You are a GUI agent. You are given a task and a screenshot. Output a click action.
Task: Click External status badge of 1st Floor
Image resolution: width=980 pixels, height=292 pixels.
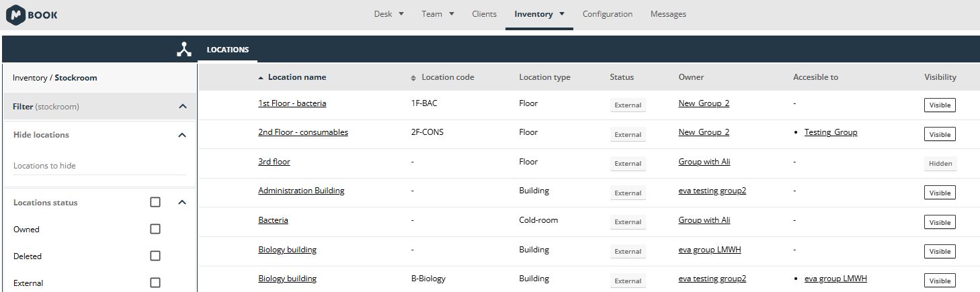point(628,105)
